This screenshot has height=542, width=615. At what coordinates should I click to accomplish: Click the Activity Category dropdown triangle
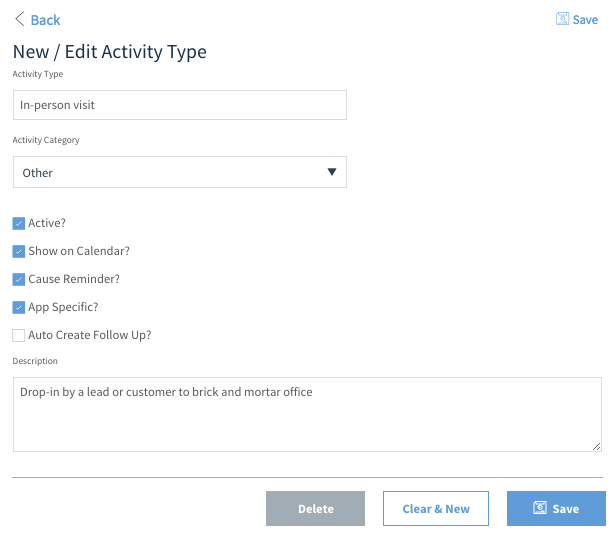click(332, 172)
